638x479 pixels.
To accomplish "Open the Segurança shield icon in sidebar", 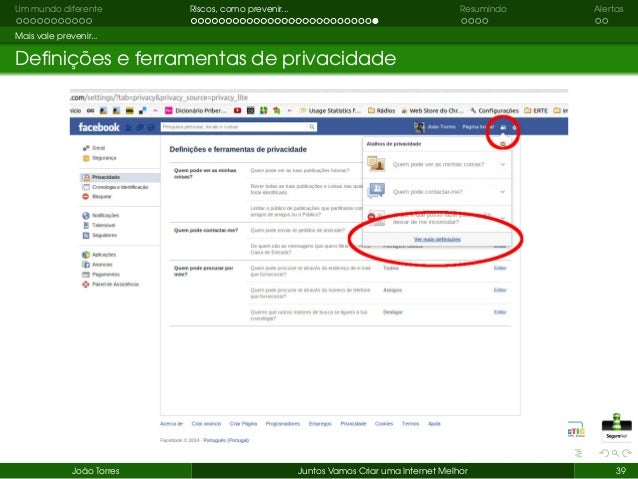I will point(86,158).
